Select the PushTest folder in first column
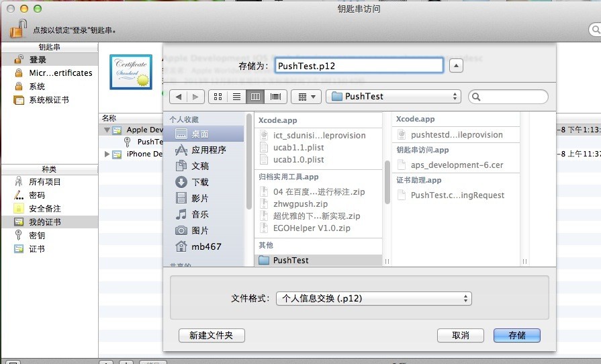601x364 pixels. click(x=318, y=260)
